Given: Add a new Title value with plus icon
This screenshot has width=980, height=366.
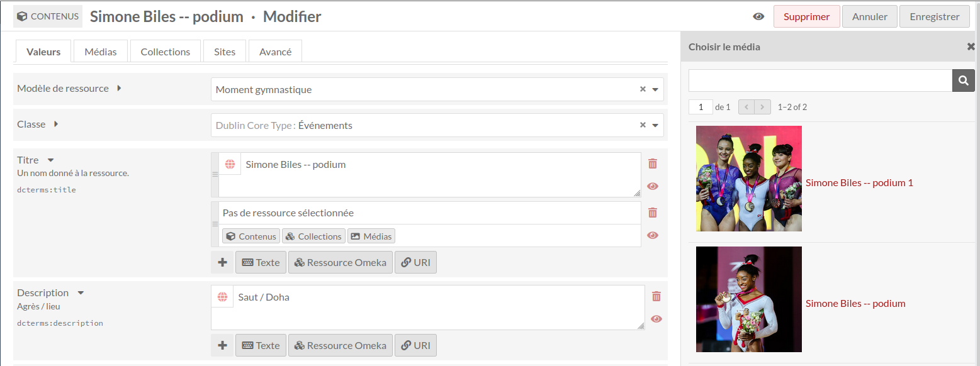Looking at the screenshot, I should [222, 262].
